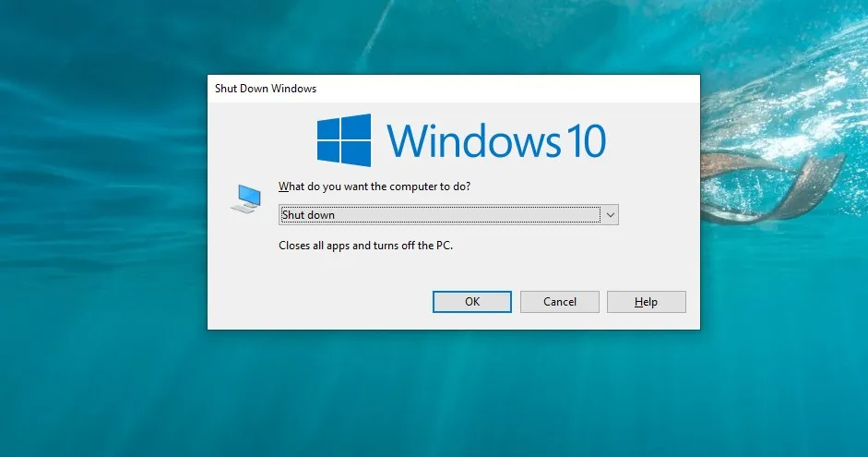
Task: Open Help from the dialog button
Action: [x=646, y=302]
